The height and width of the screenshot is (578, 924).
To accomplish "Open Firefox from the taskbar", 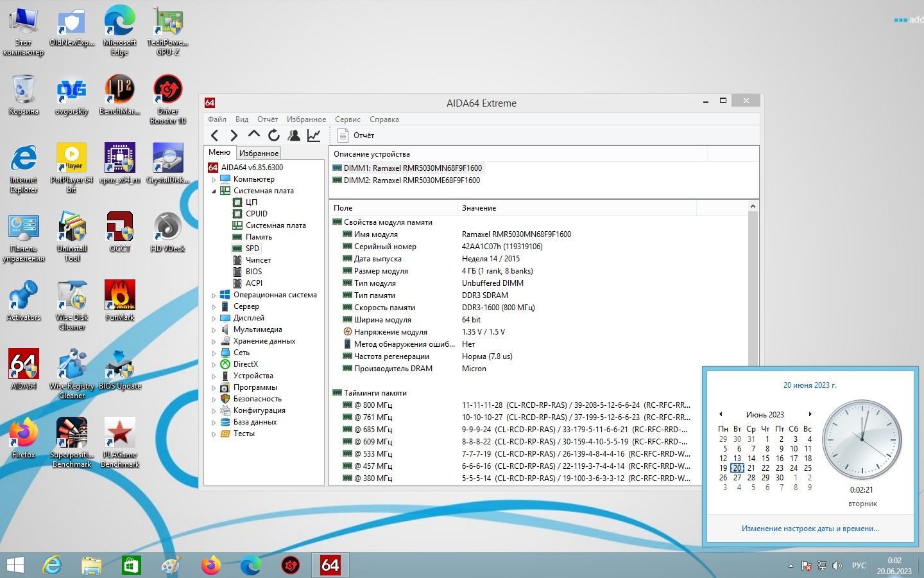I will click(210, 565).
